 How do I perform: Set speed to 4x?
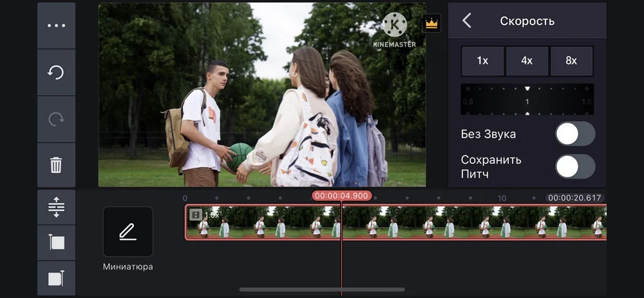pos(527,61)
